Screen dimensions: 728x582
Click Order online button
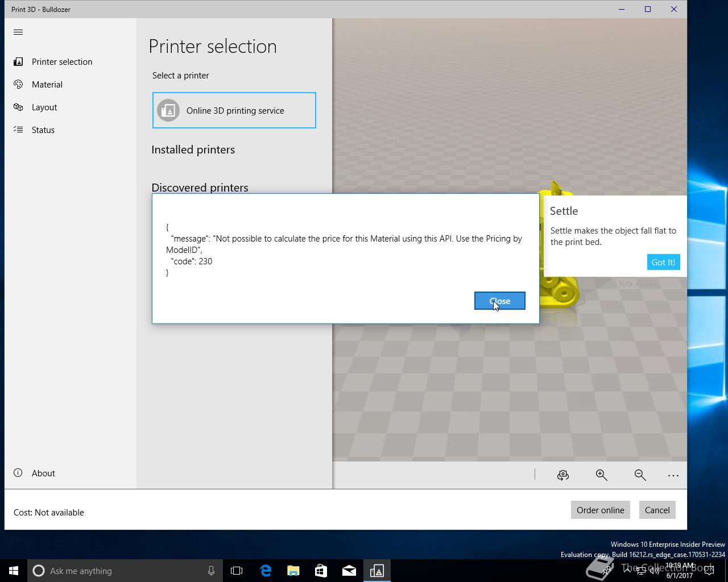(600, 510)
